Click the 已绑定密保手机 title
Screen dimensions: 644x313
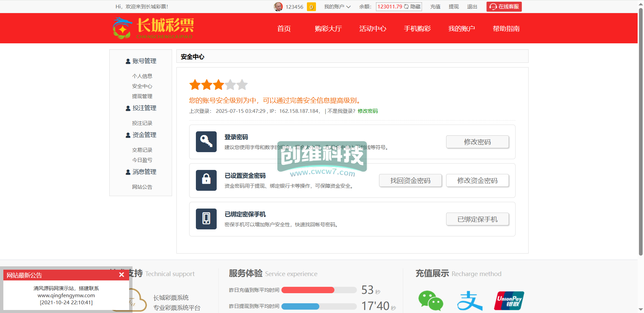(x=245, y=214)
